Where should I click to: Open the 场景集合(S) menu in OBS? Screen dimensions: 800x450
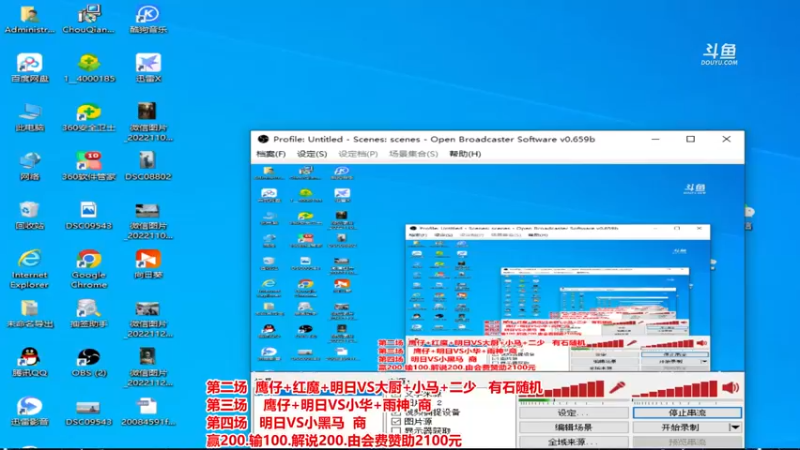point(413,154)
